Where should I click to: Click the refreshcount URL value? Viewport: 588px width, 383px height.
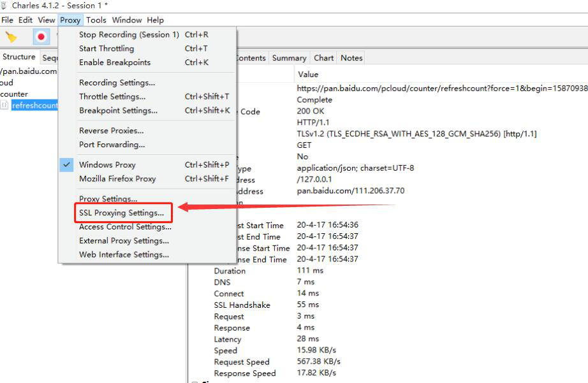(442, 89)
